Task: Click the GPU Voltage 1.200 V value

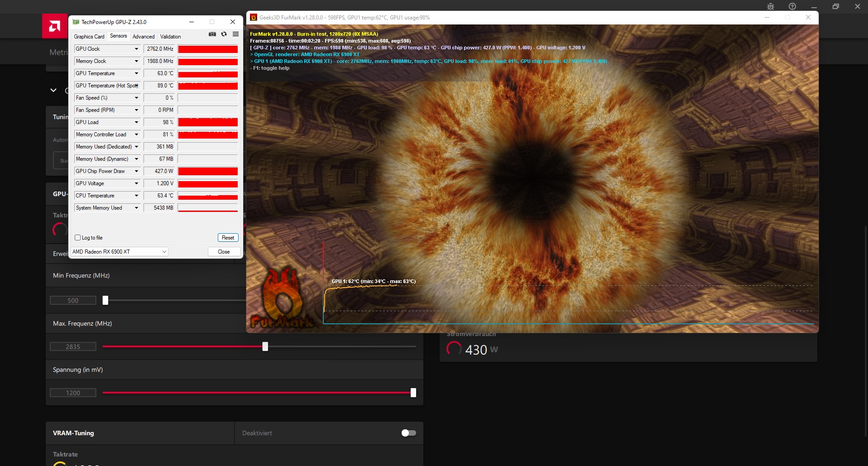Action: coord(159,183)
